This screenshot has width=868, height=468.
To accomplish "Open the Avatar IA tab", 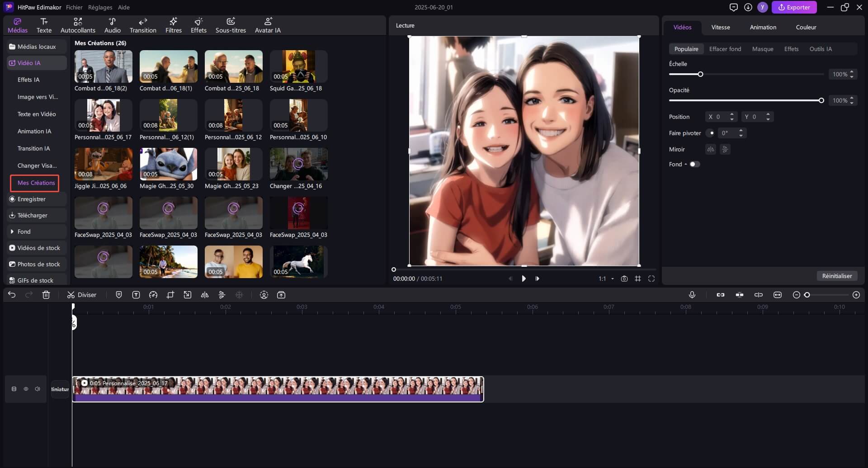I will click(x=268, y=25).
